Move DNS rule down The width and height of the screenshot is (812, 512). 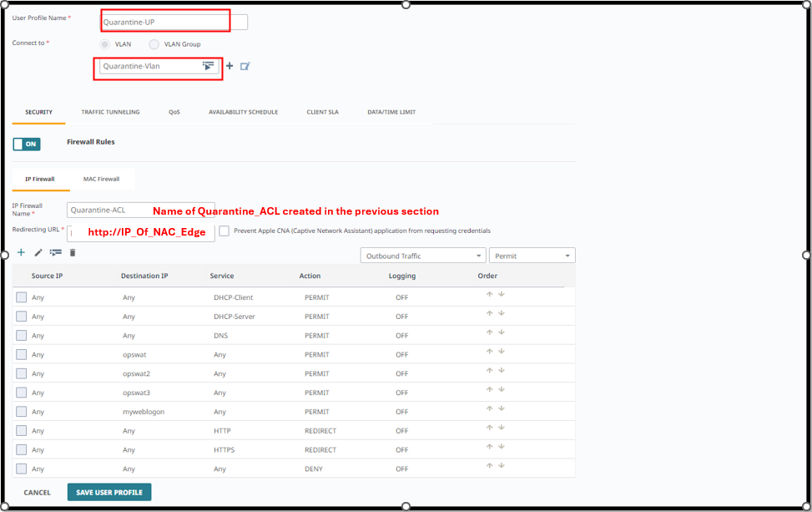tap(502, 332)
